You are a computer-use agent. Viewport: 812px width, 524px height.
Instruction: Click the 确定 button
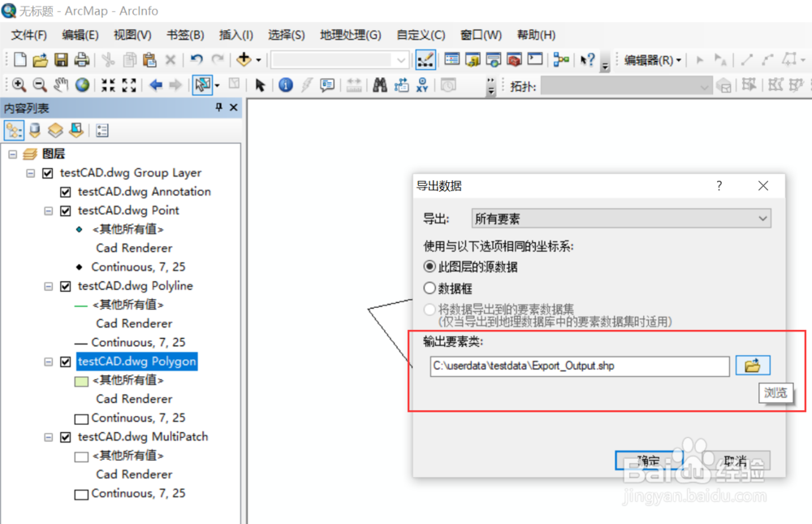pyautogui.click(x=649, y=461)
